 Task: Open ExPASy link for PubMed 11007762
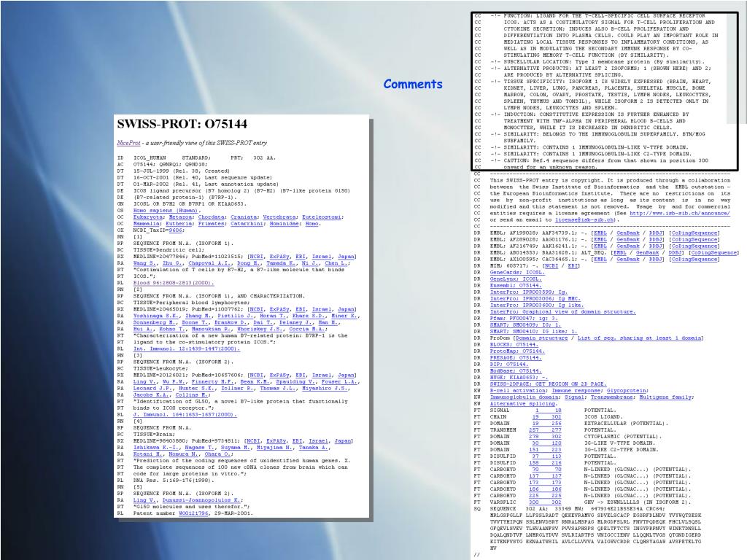tap(279, 309)
